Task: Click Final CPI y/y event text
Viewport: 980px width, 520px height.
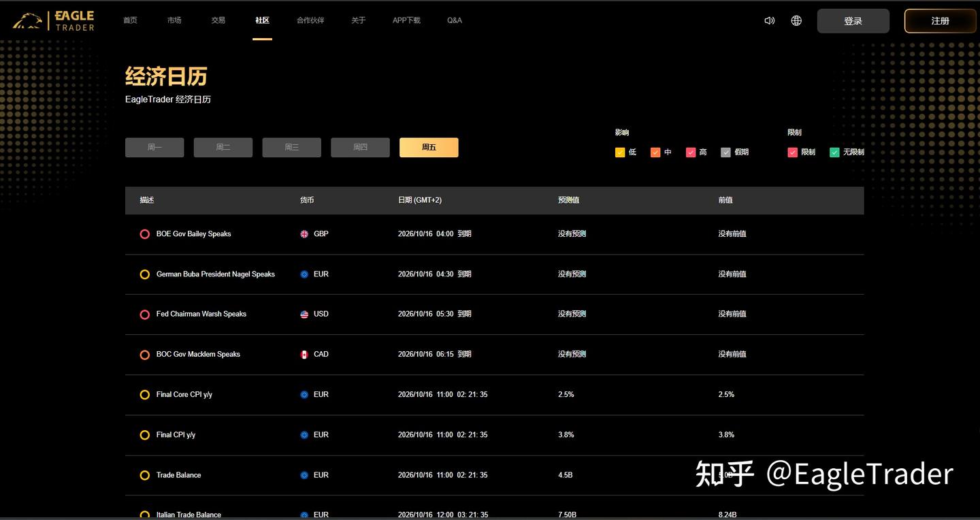Action: 176,435
